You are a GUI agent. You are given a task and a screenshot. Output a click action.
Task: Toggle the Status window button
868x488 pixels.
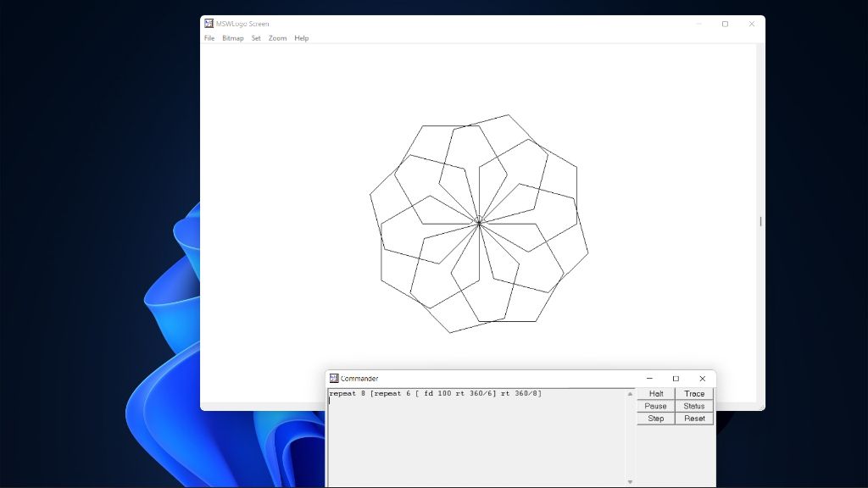pyautogui.click(x=694, y=406)
